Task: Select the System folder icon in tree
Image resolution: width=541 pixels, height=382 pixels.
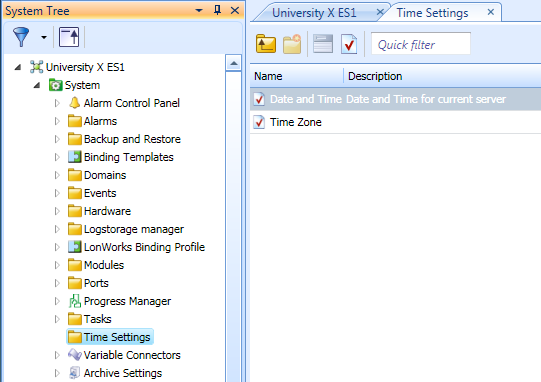Action: [x=55, y=85]
